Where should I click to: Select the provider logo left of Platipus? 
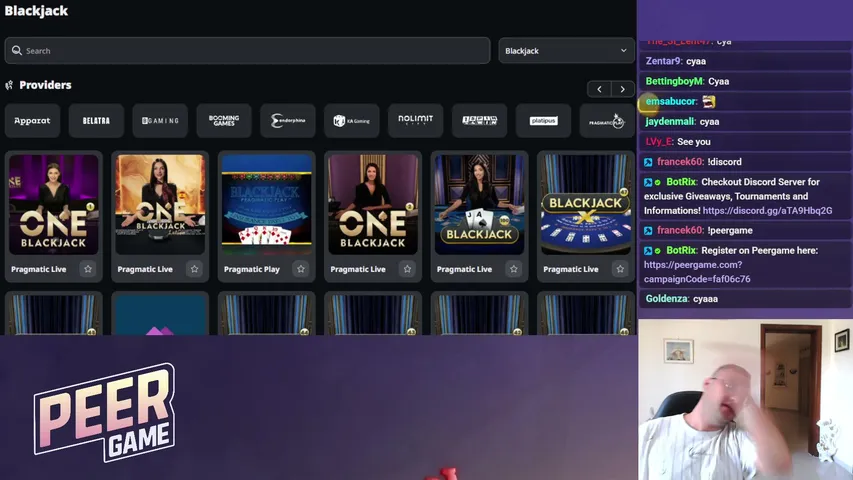coord(479,121)
